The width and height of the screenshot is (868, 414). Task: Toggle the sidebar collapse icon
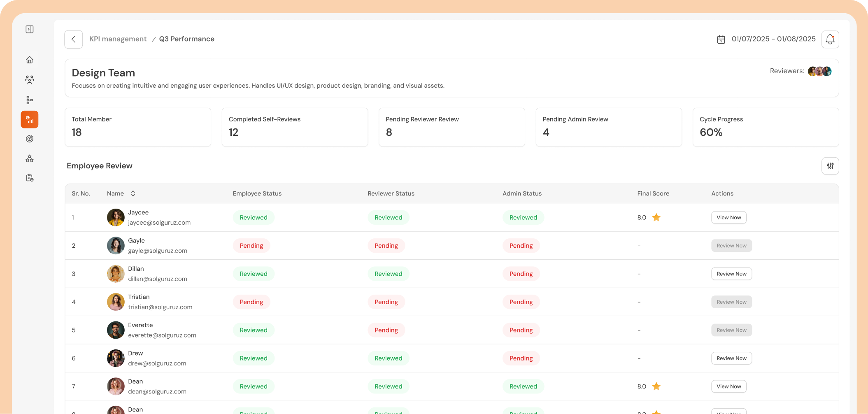30,29
